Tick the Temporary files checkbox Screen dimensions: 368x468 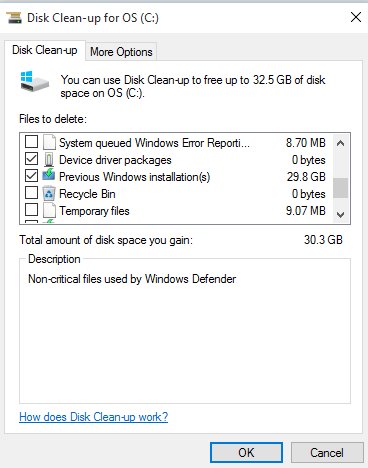(32, 210)
